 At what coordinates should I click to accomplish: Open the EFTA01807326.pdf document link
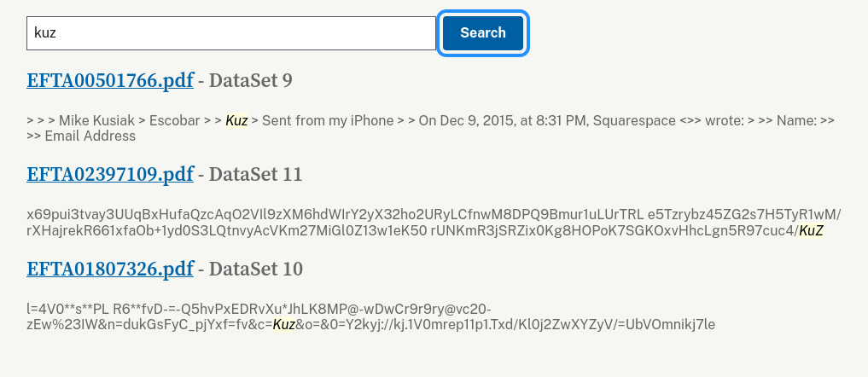[110, 270]
